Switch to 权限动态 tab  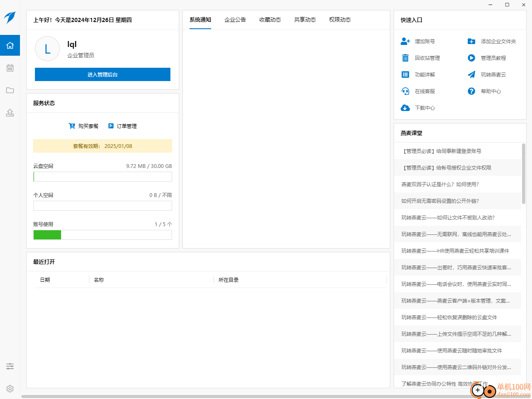340,20
